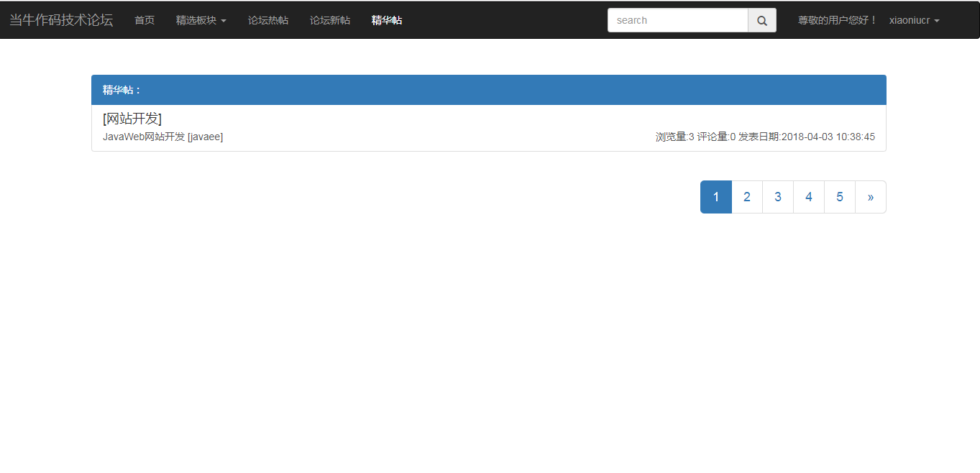The height and width of the screenshot is (473, 980).
Task: Go to the 首页 nav item
Action: pyautogui.click(x=145, y=20)
